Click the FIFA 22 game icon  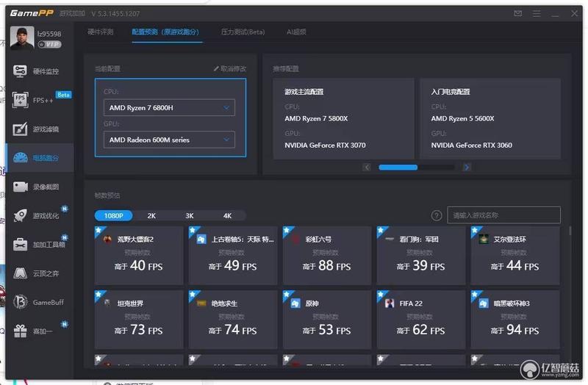pos(390,303)
